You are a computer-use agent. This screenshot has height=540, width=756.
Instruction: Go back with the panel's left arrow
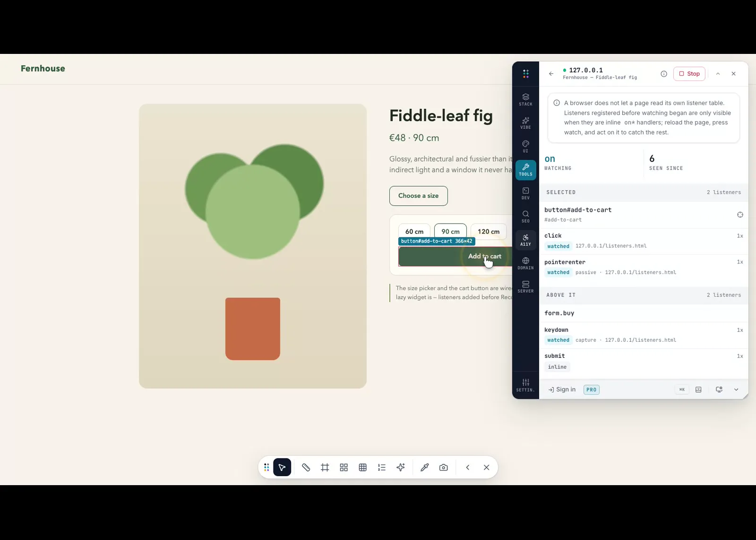click(551, 74)
